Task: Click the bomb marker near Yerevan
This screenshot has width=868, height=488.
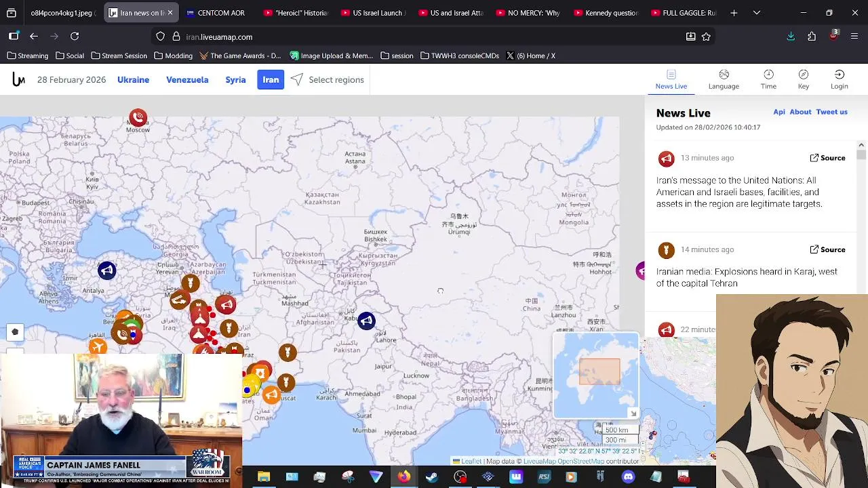Action: click(190, 283)
